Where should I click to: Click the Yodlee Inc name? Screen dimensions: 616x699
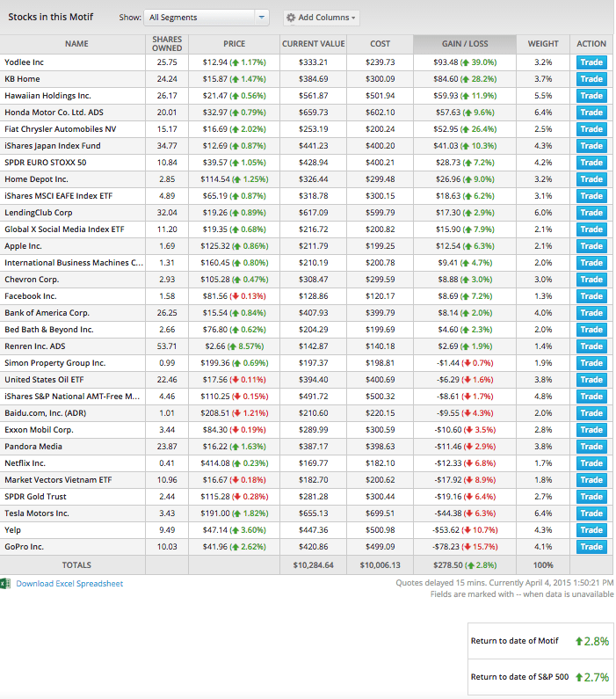pos(24,62)
